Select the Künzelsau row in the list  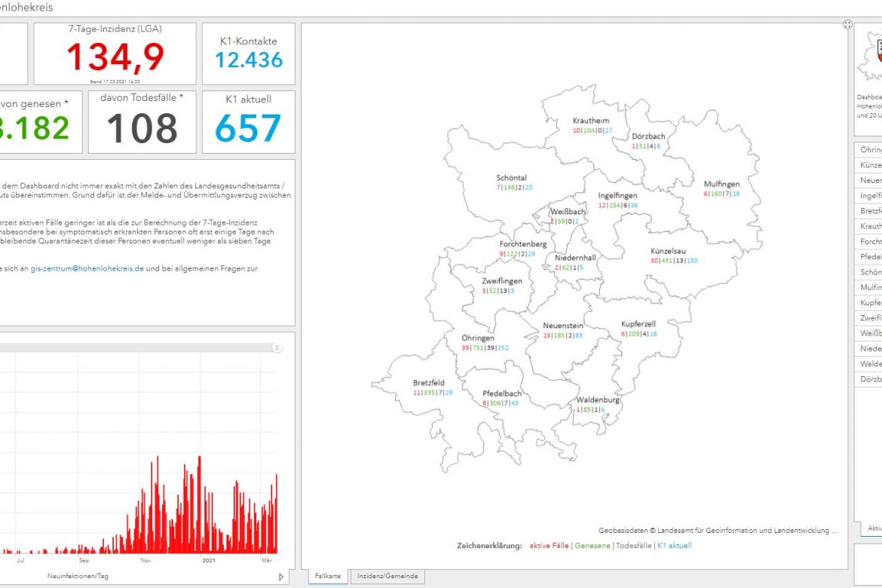click(x=871, y=164)
